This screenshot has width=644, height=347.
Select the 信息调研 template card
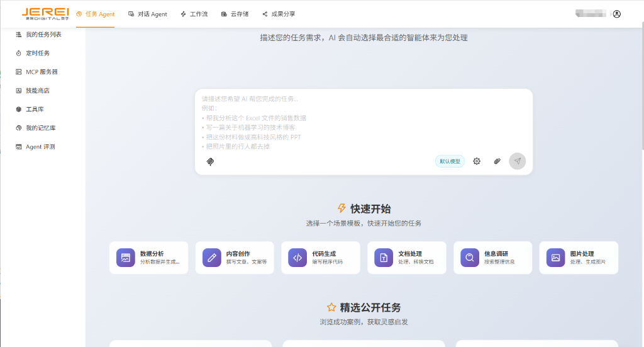pyautogui.click(x=493, y=258)
